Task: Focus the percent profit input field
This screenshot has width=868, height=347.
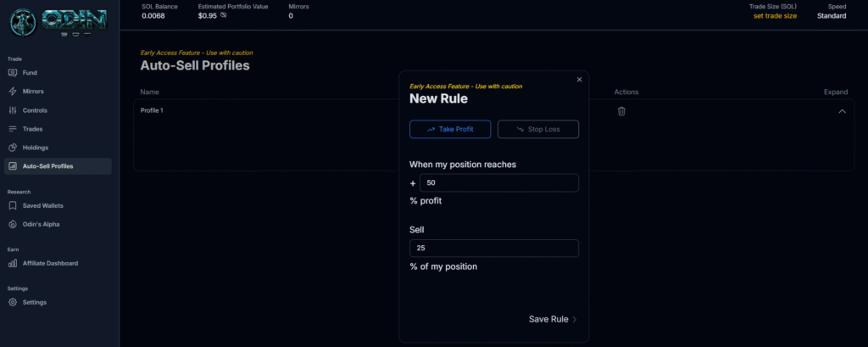Action: point(498,182)
